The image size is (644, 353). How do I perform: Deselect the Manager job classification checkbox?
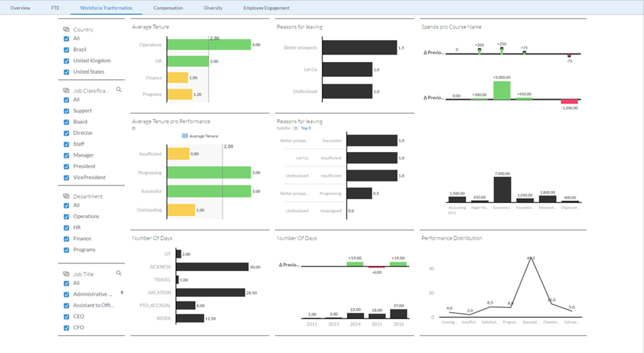(66, 155)
